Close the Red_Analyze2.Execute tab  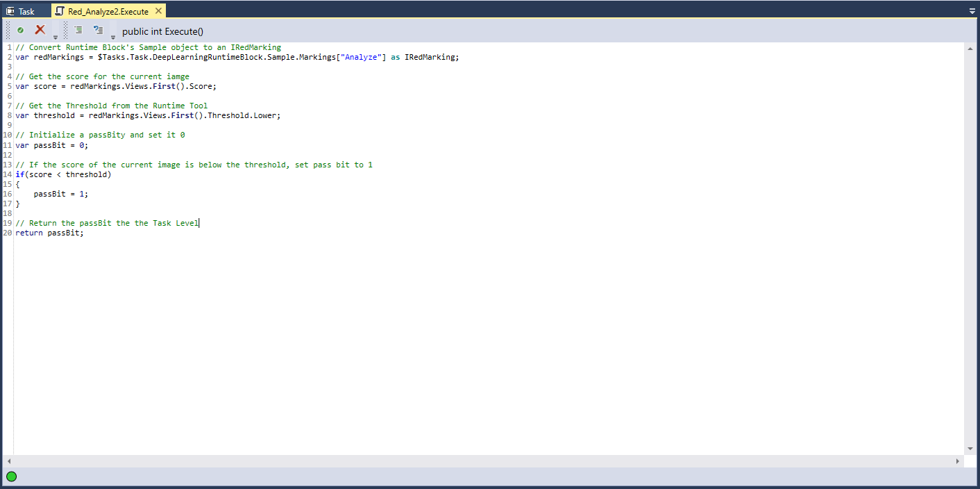(158, 11)
